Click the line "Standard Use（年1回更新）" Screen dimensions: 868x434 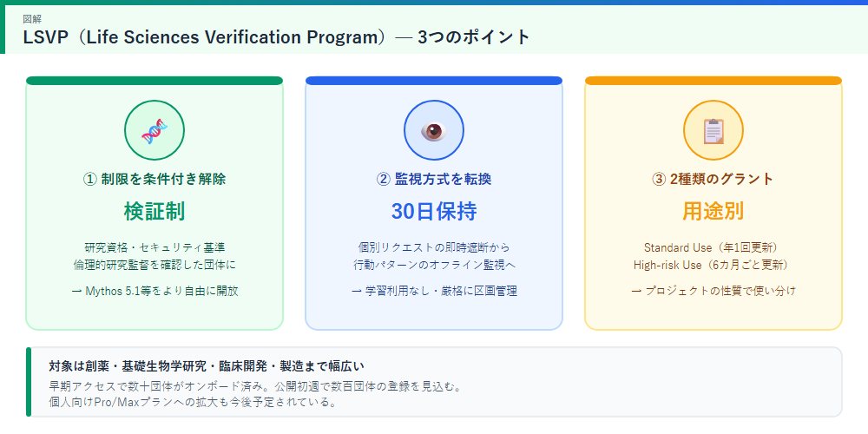coord(713,247)
